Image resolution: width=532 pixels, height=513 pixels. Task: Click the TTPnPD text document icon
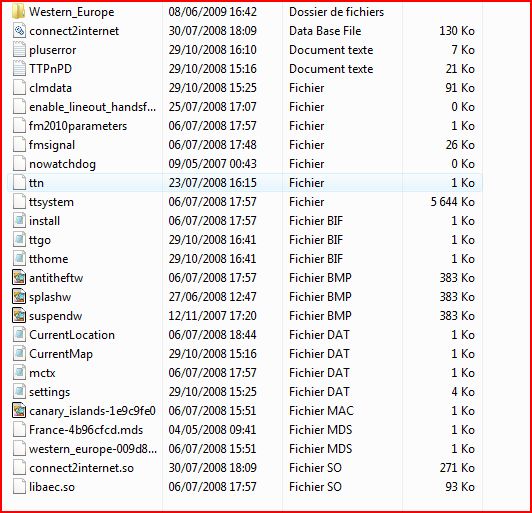[19, 69]
